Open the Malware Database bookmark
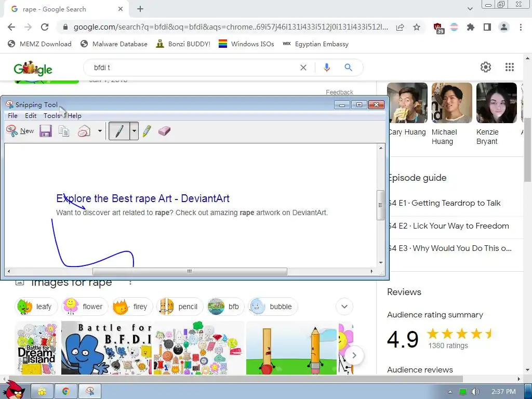 [x=114, y=44]
